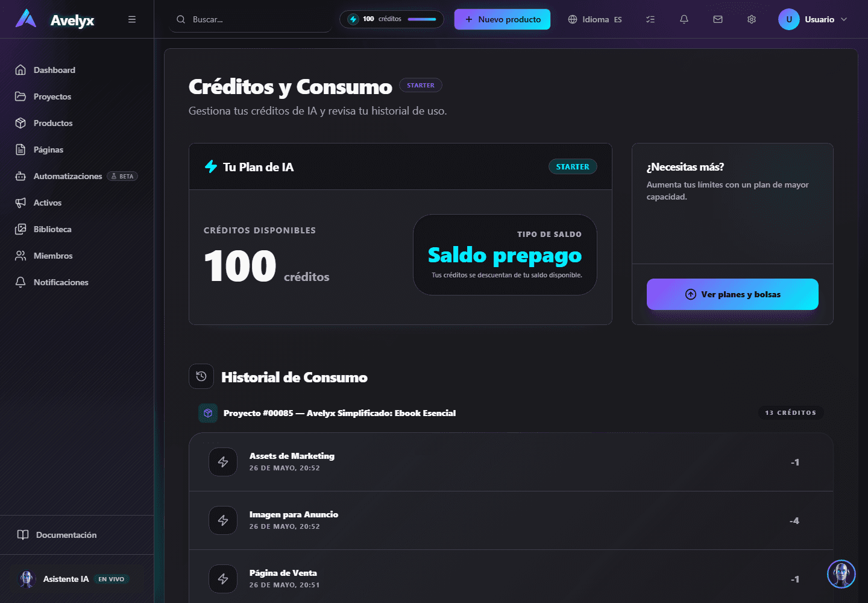
Task: Open the notifications bell icon
Action: point(684,19)
